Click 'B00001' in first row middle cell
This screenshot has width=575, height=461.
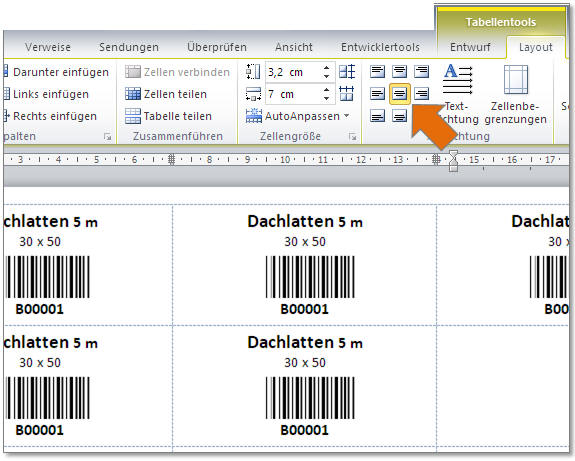304,309
